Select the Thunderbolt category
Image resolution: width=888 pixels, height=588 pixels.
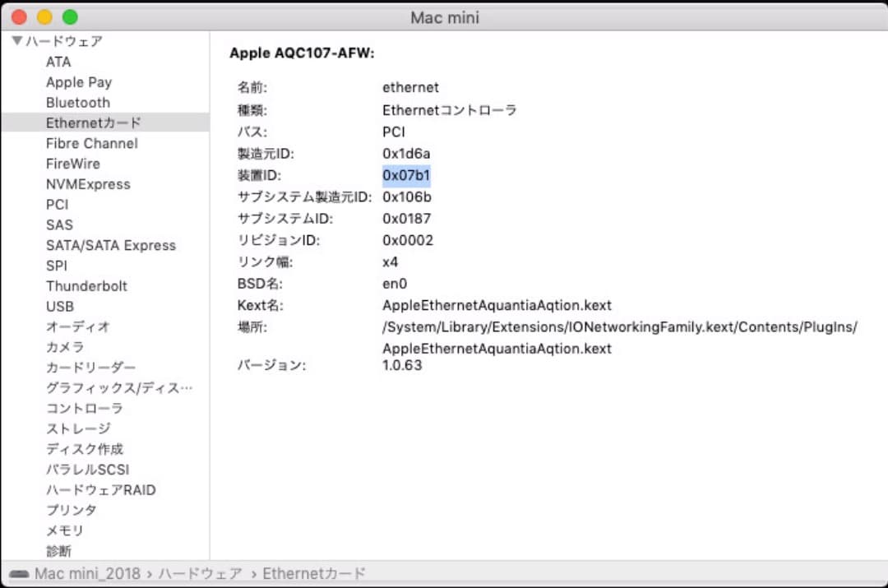point(86,285)
